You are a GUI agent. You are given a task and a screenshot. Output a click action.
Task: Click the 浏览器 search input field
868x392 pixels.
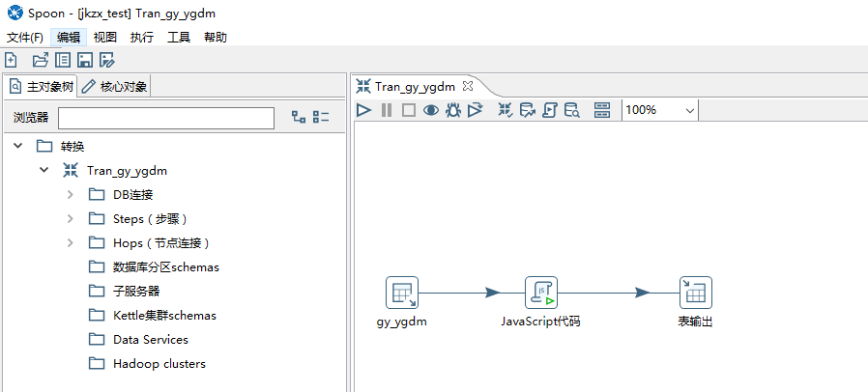[x=166, y=118]
